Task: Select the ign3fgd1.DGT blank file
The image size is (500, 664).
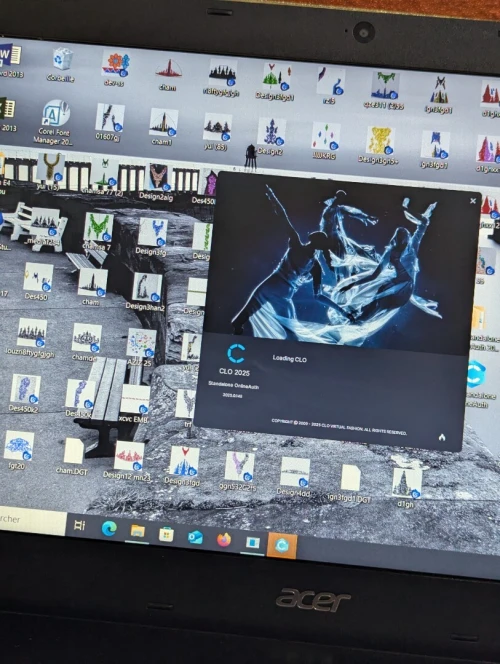Action: pyautogui.click(x=350, y=483)
